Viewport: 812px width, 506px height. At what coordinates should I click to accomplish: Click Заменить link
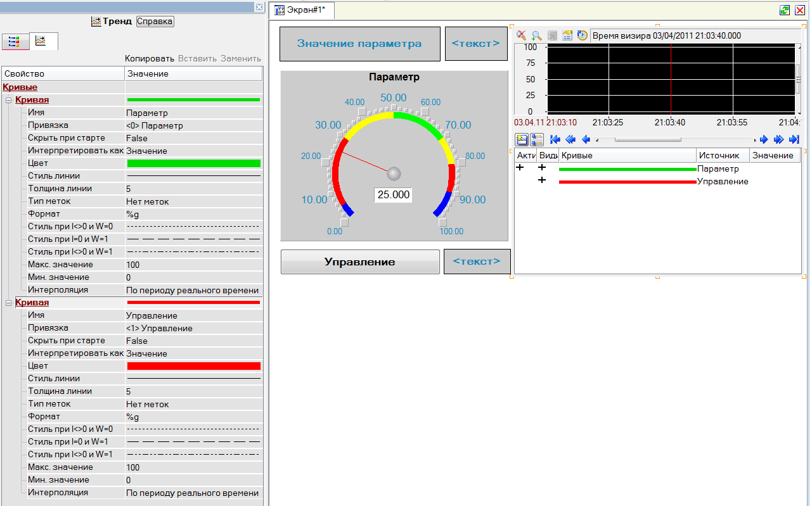[241, 58]
